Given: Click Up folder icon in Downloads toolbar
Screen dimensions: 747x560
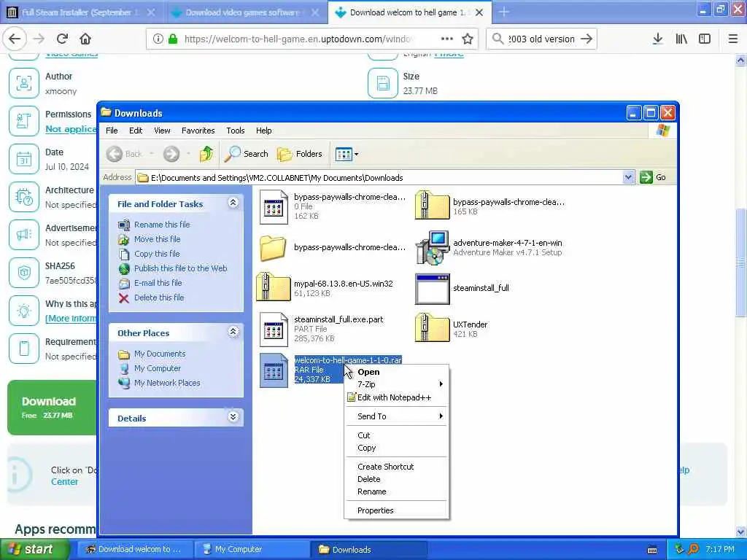Looking at the screenshot, I should click(x=206, y=154).
